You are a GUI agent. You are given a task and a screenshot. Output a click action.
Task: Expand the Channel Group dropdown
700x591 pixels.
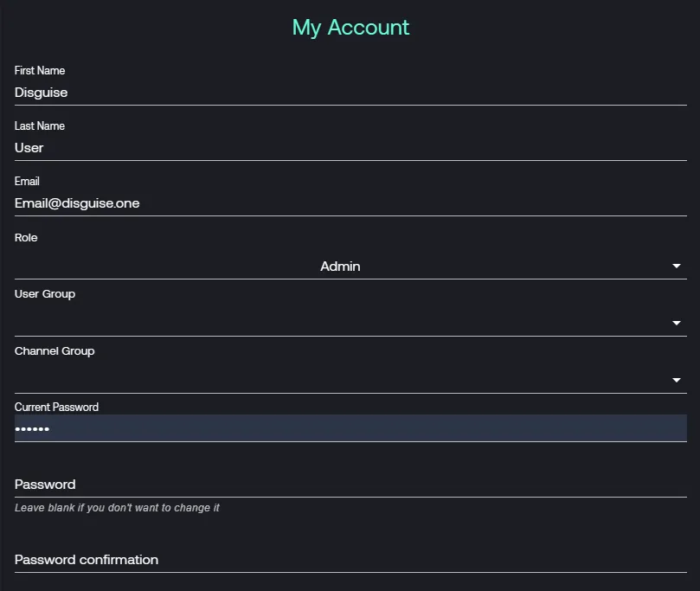[346, 379]
